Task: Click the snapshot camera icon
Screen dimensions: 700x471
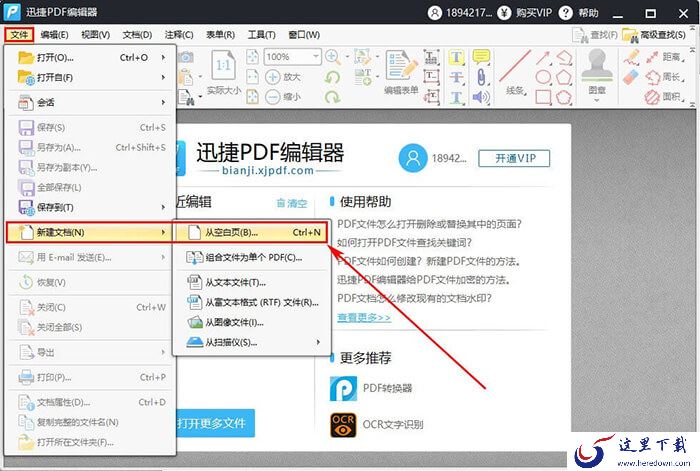Action: tap(186, 57)
